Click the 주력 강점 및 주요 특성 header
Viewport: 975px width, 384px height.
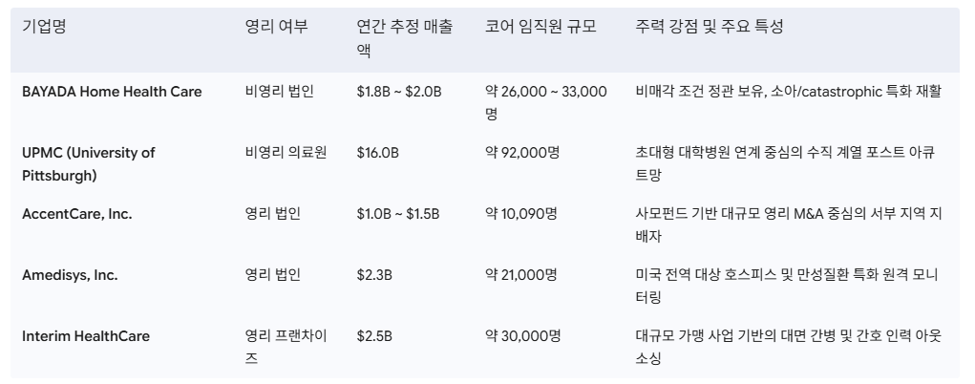pyautogui.click(x=709, y=27)
